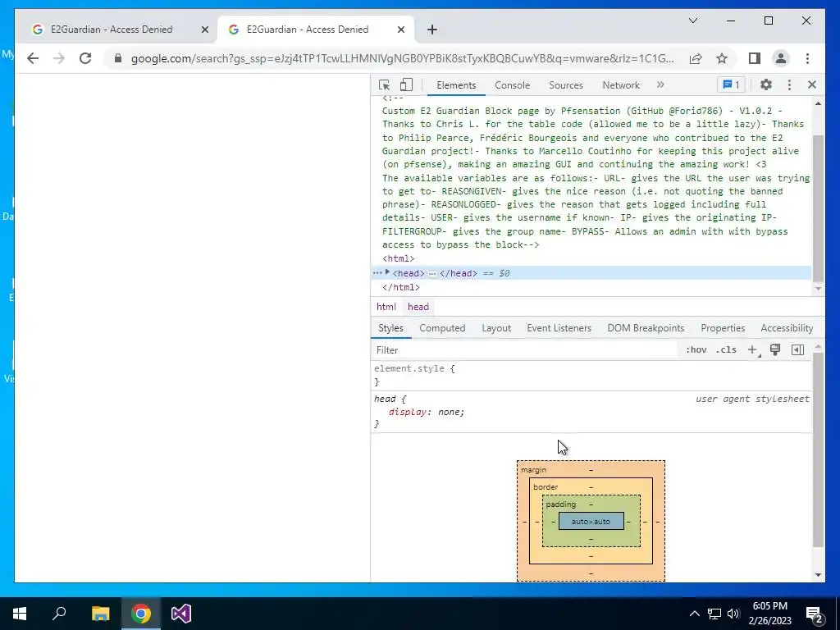Reload the page with refresh icon
This screenshot has height=630, width=840.
85,58
